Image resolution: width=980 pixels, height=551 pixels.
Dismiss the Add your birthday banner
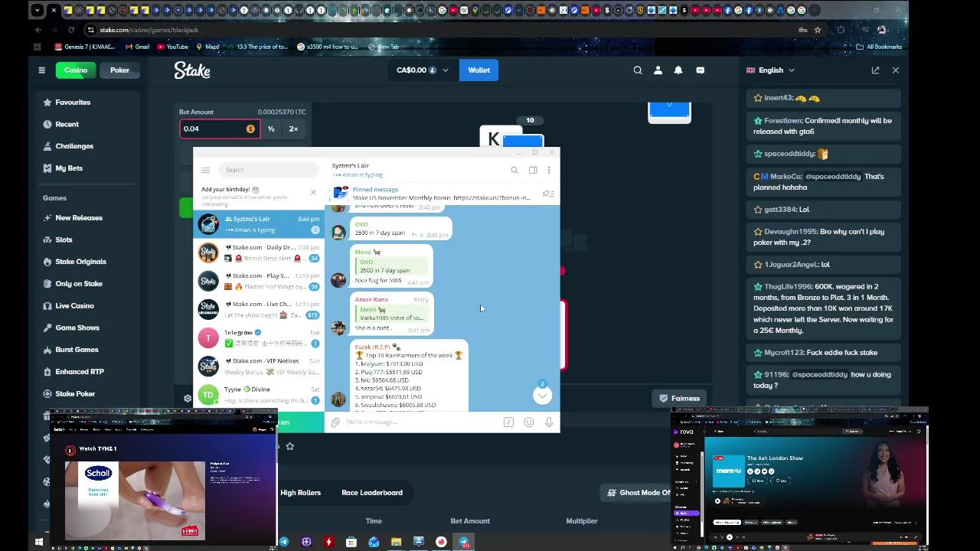point(313,192)
